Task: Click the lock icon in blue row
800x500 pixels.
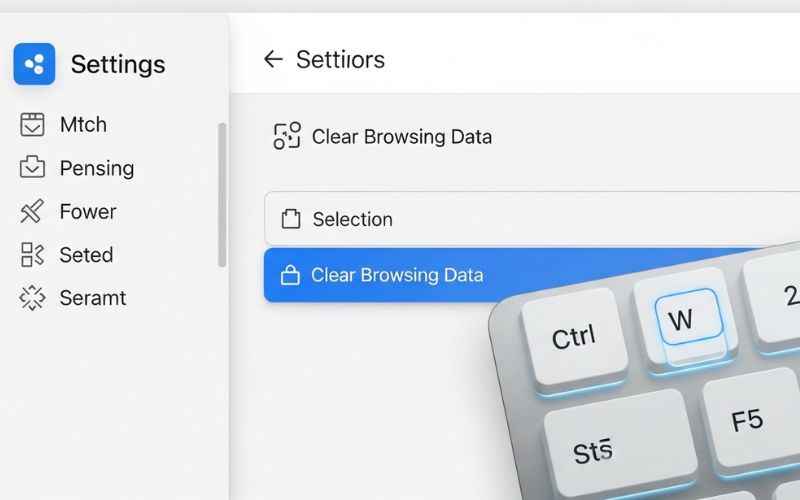Action: [290, 275]
